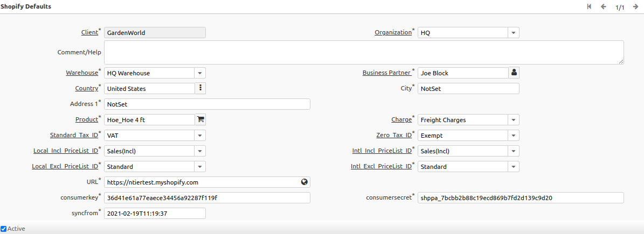
Task: Toggle the Active checkbox
Action: [x=4, y=229]
